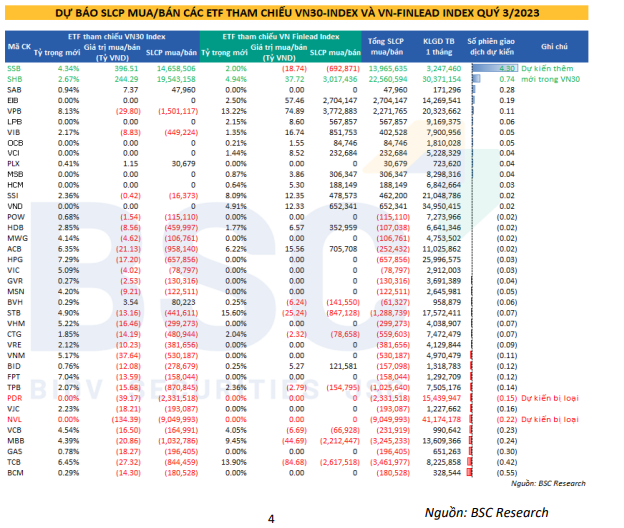Viewport: 624px width, 528px height.
Task: Click the value 14,658,506 in the SSB row
Action: pos(176,68)
